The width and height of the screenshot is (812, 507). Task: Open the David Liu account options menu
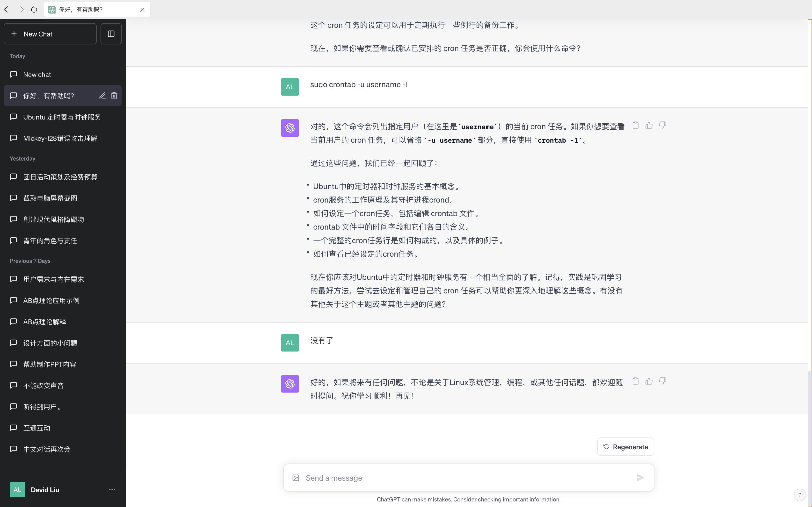(112, 490)
